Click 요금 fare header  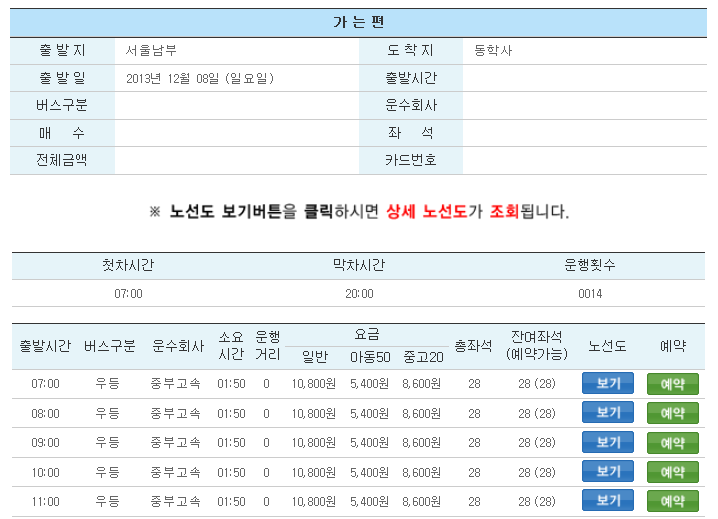(x=367, y=335)
